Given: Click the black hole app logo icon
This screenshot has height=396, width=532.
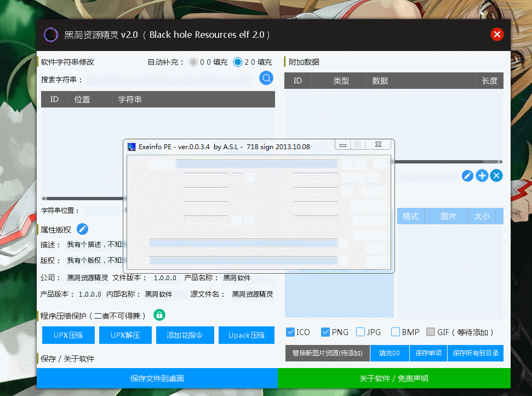Looking at the screenshot, I should click(x=51, y=35).
